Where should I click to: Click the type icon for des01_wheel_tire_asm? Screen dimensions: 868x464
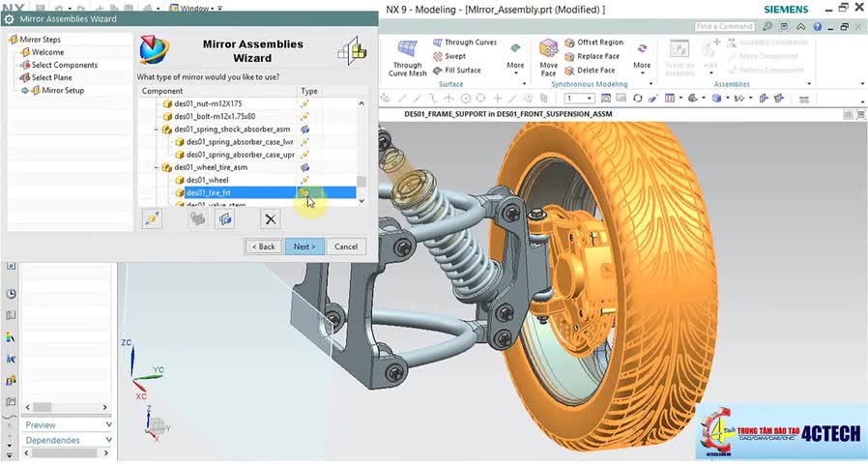(x=304, y=167)
